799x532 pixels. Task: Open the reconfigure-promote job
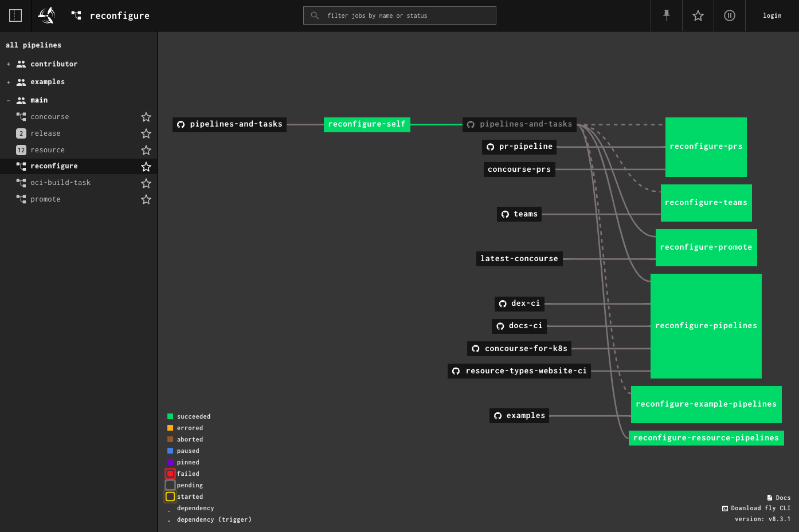click(x=706, y=247)
